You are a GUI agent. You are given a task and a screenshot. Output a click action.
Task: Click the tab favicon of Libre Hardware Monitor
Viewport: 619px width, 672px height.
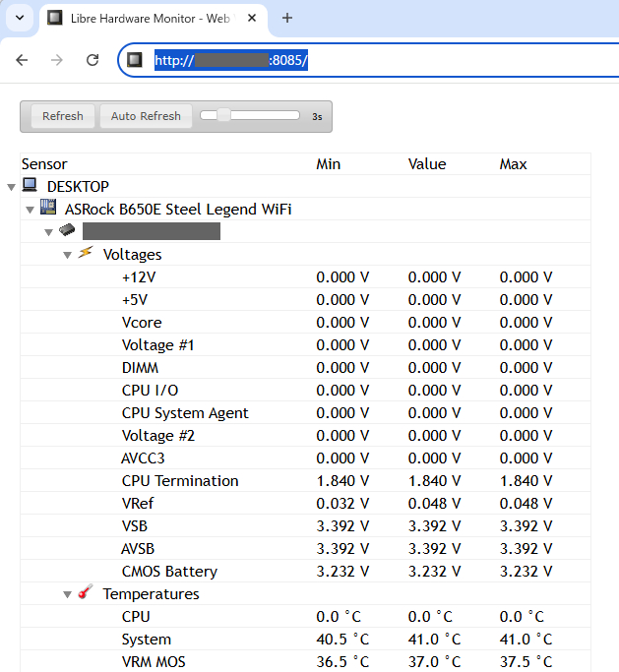click(x=54, y=18)
